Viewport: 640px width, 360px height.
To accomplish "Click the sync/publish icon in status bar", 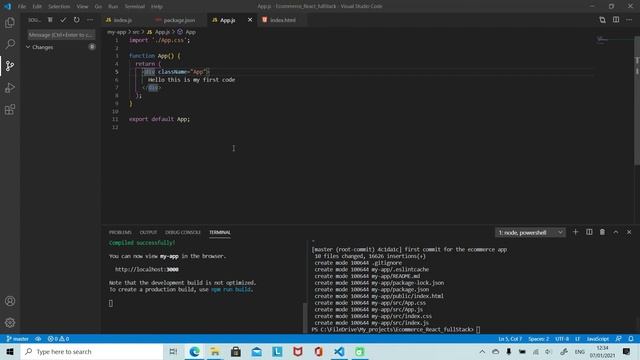I will (38, 339).
